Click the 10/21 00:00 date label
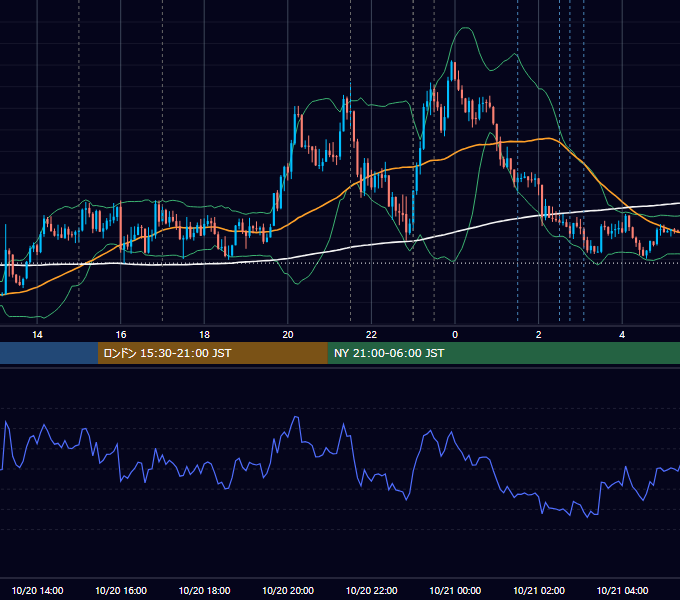680x600 pixels. click(x=455, y=590)
